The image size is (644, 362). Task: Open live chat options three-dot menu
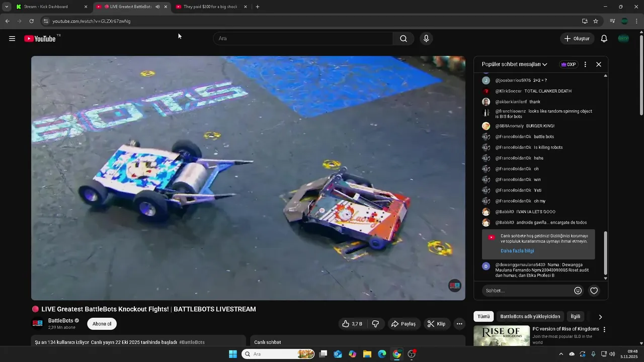585,64
